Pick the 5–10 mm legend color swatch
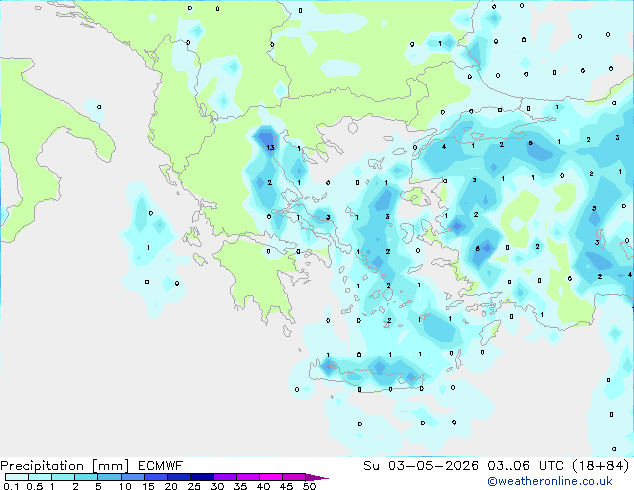The image size is (634, 490). (109, 477)
